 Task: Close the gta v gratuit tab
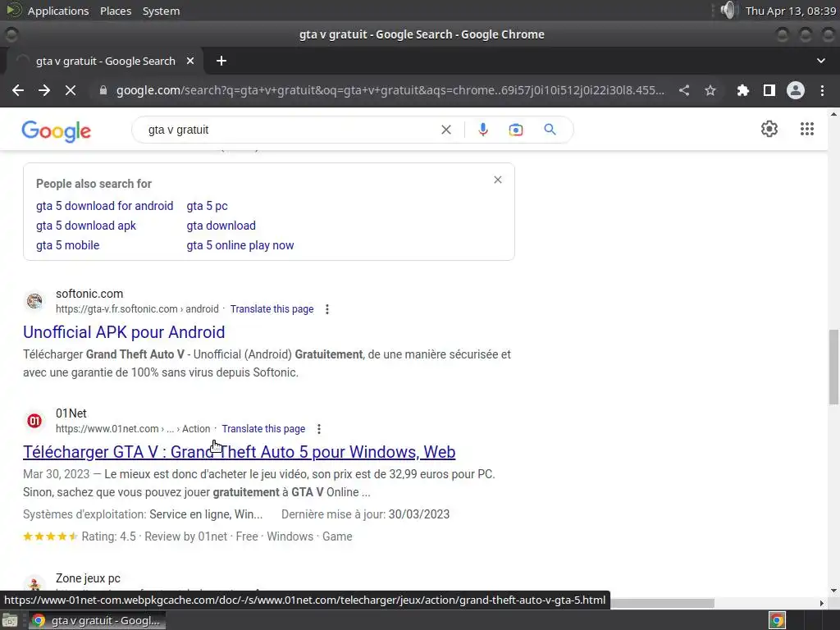(x=189, y=61)
